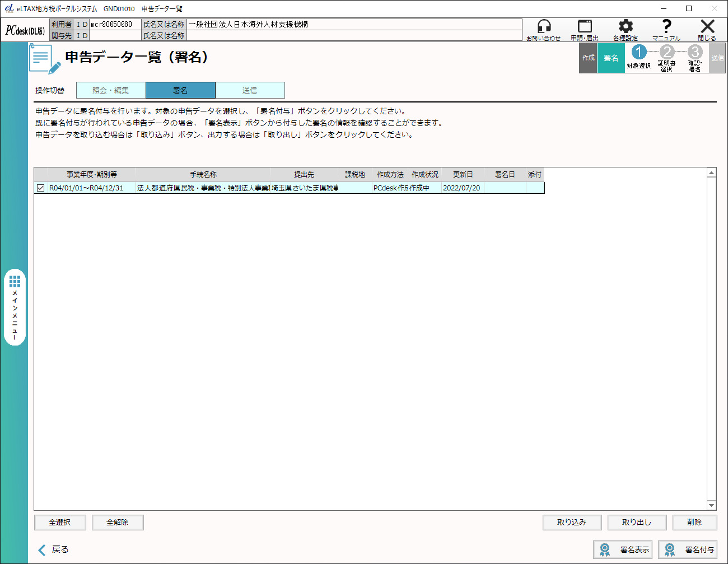Switch to the 照会・編集 tab

[x=111, y=90]
